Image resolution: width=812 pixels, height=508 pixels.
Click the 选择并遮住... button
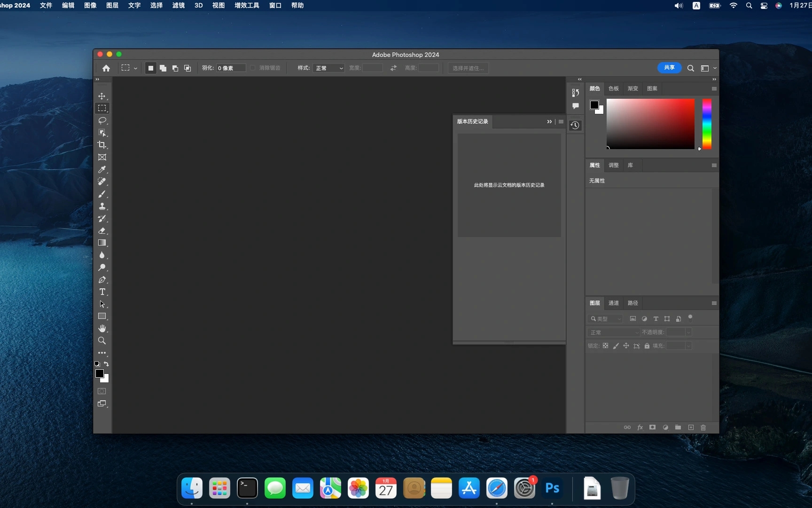tap(468, 68)
